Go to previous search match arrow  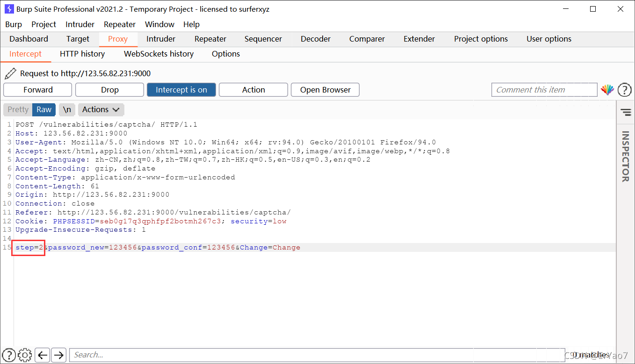[x=43, y=355]
